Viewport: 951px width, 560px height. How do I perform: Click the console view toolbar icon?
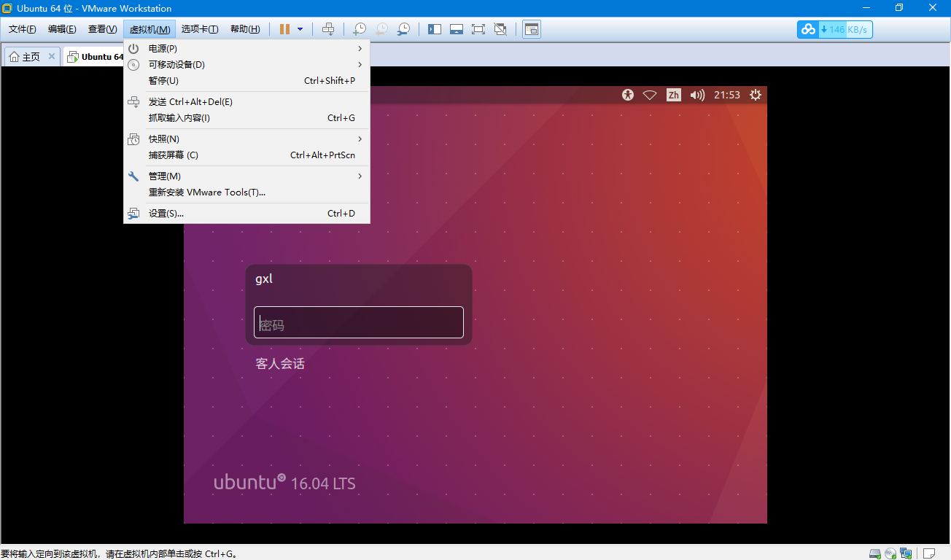(x=532, y=29)
